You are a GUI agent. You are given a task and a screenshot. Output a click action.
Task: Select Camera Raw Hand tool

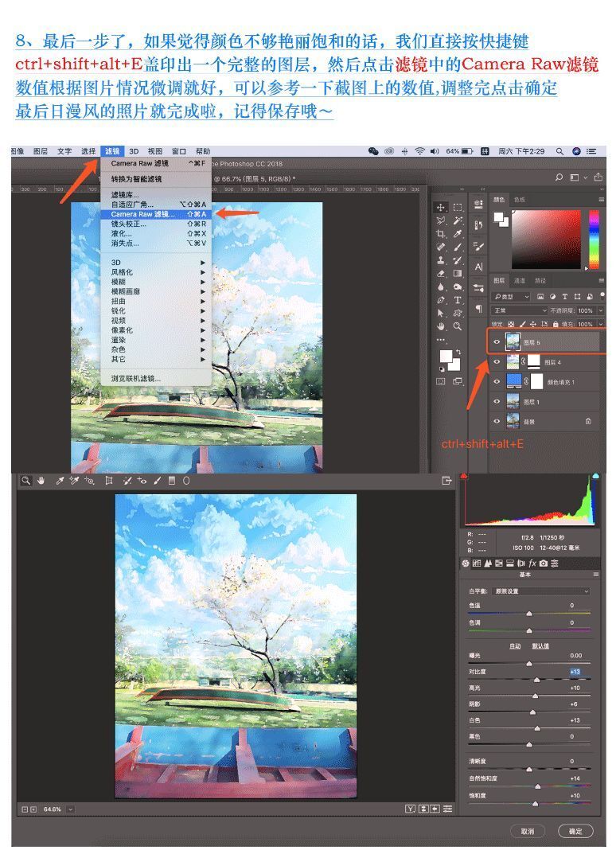click(x=41, y=480)
